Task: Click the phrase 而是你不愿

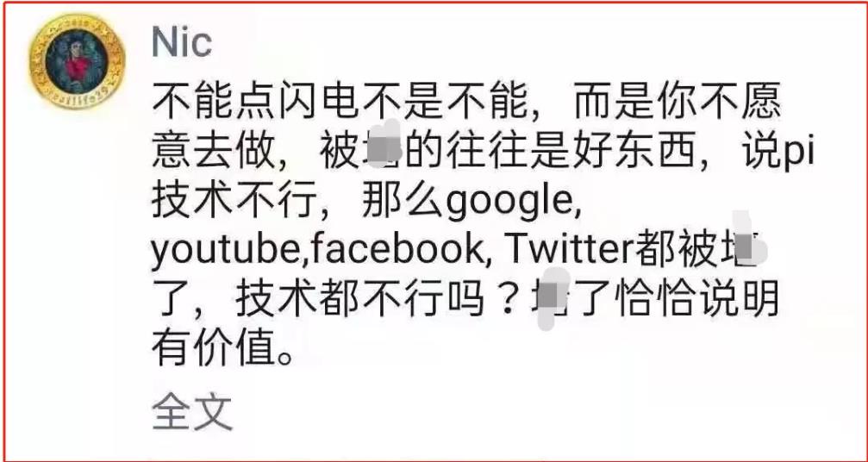Action: [678, 104]
